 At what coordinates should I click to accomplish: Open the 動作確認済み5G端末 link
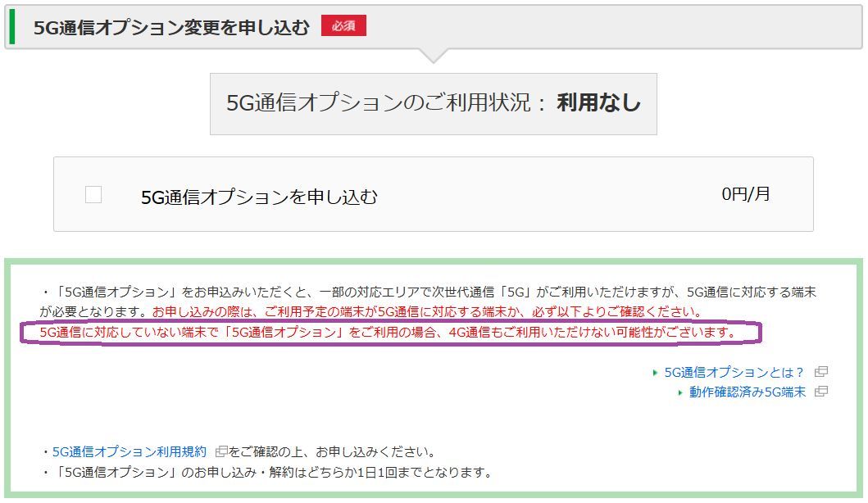click(x=747, y=392)
